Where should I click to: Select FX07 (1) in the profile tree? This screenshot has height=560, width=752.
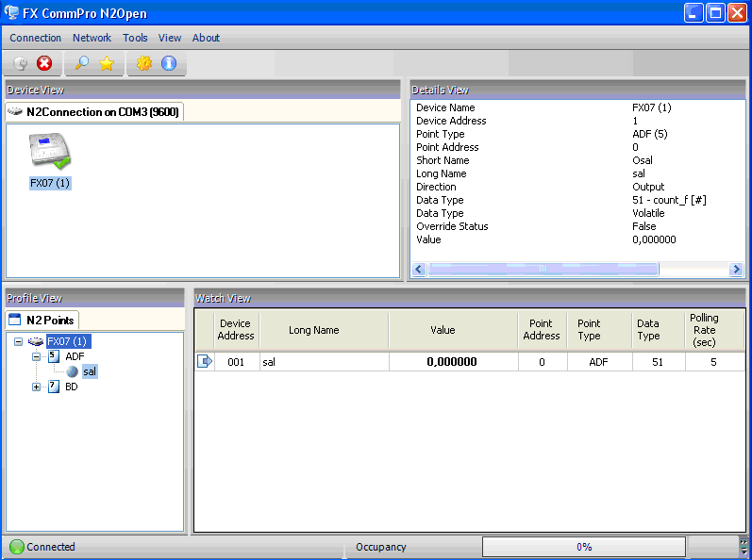tap(67, 341)
